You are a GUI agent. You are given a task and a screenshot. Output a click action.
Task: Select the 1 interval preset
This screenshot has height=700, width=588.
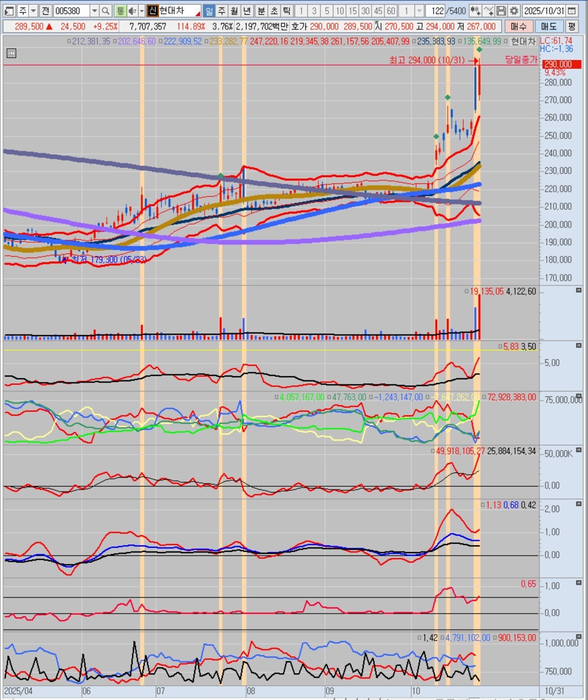click(301, 11)
